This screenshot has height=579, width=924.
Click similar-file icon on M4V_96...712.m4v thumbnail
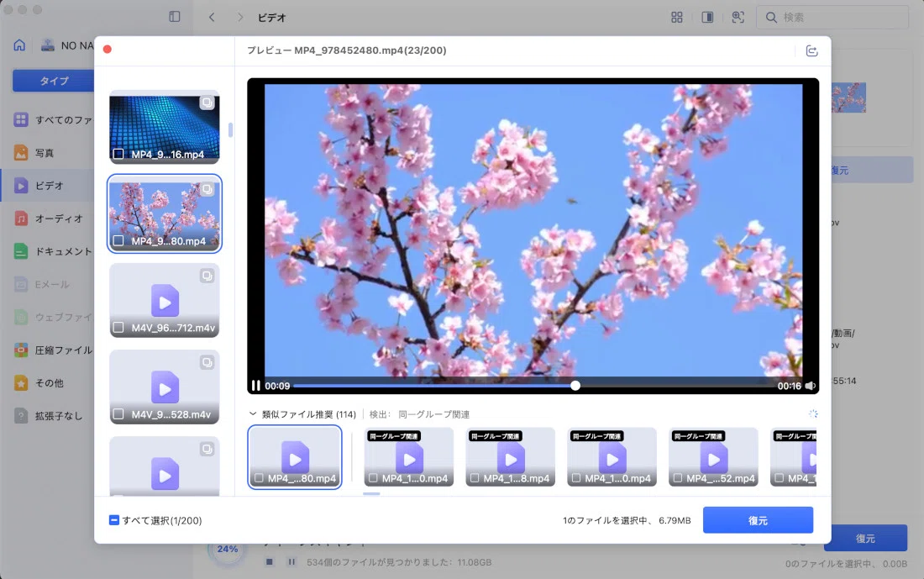(x=207, y=276)
